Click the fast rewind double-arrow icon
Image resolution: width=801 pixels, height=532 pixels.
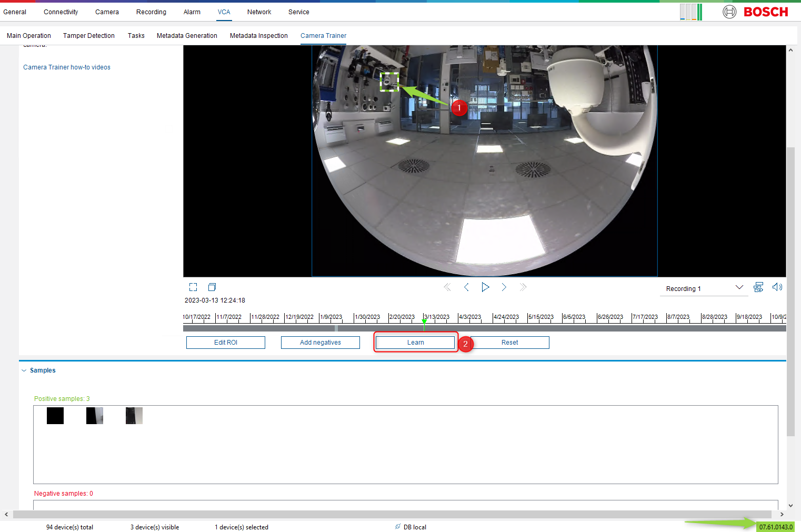click(447, 287)
